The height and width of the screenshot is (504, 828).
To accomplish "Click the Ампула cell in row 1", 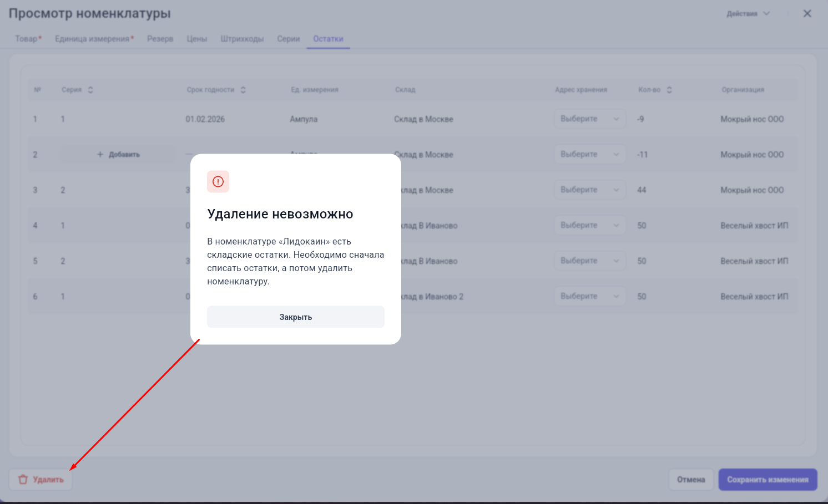I will point(304,119).
